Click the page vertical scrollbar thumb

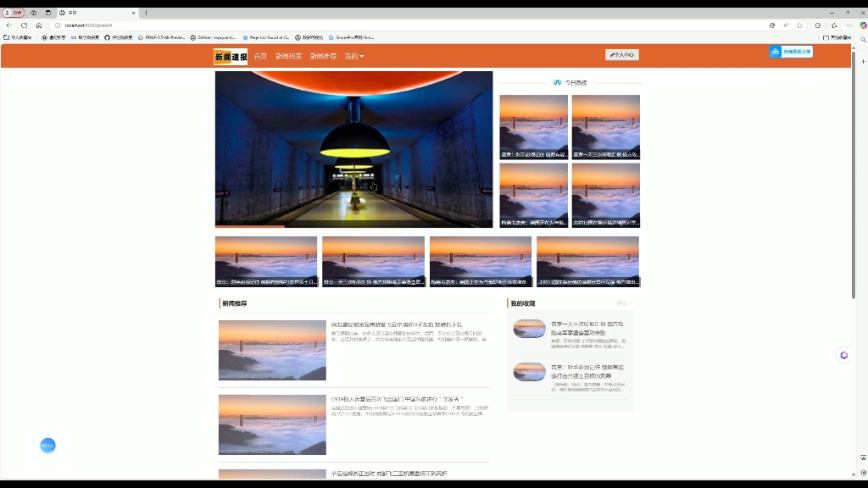point(854,175)
